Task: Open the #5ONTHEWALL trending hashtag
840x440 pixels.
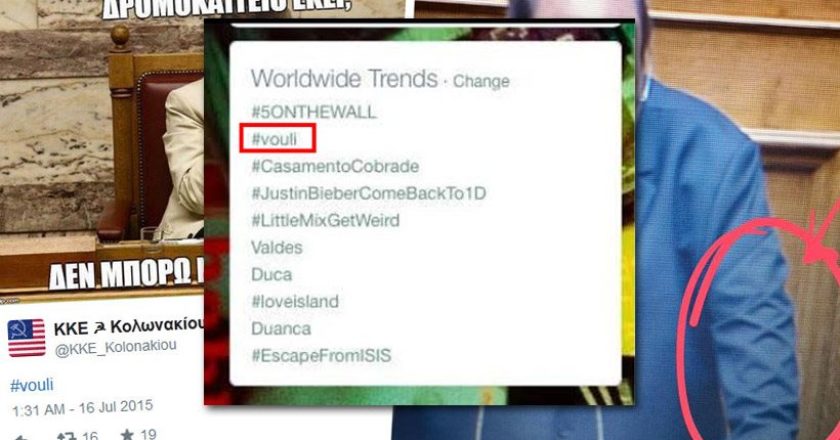Action: coord(314,112)
